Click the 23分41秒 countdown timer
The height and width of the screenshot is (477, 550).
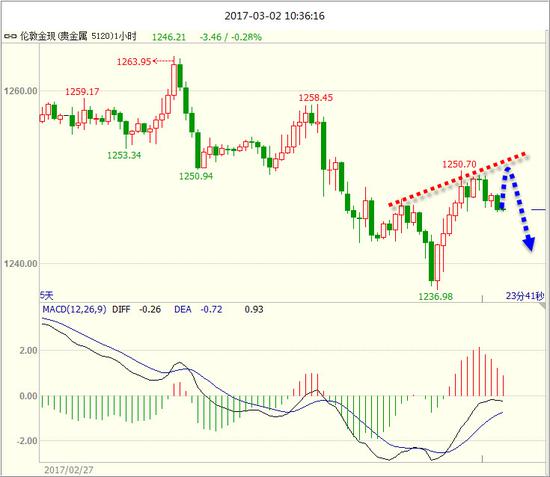pos(525,296)
